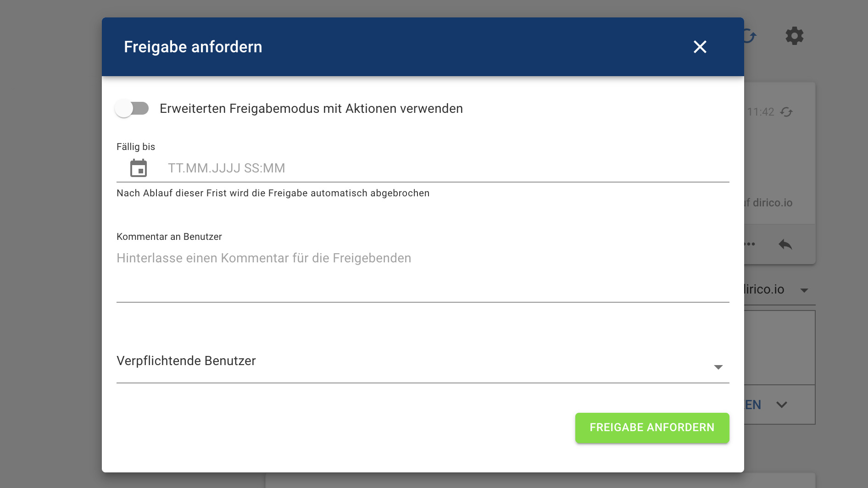Click the 'Erweiterten Freigabemodus mit Aktionen verwenden' label
The height and width of the screenshot is (488, 868).
(x=311, y=109)
